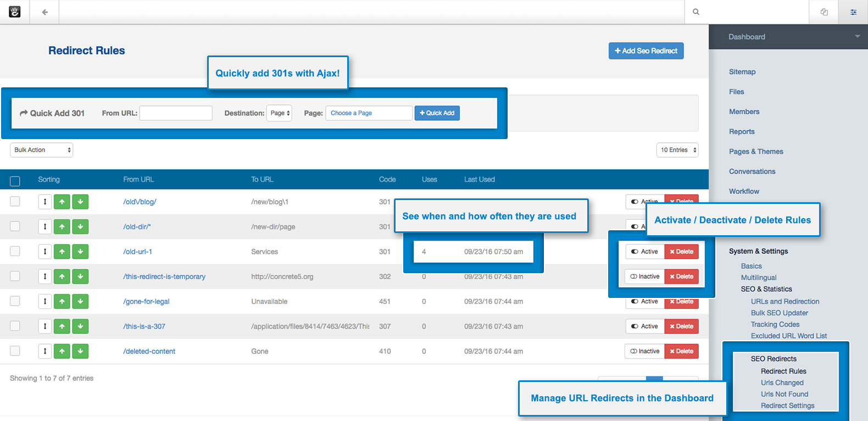Move /old-url-1 rule down
This screenshot has height=421, width=868.
(x=80, y=252)
